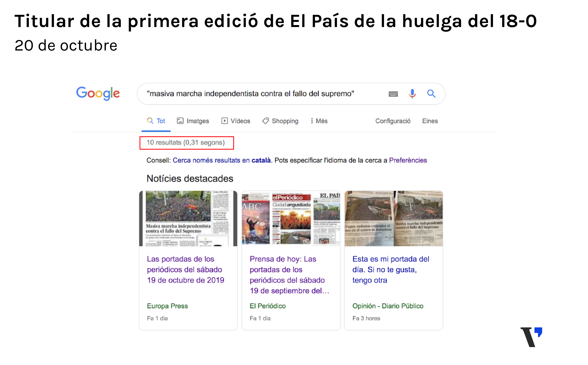Open the Configuració menu
The width and height of the screenshot is (588, 365).
pyautogui.click(x=393, y=121)
